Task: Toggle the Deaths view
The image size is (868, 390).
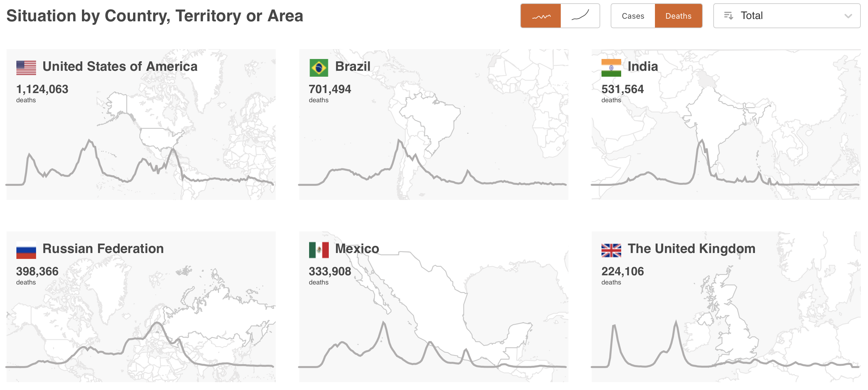Action: tap(678, 16)
